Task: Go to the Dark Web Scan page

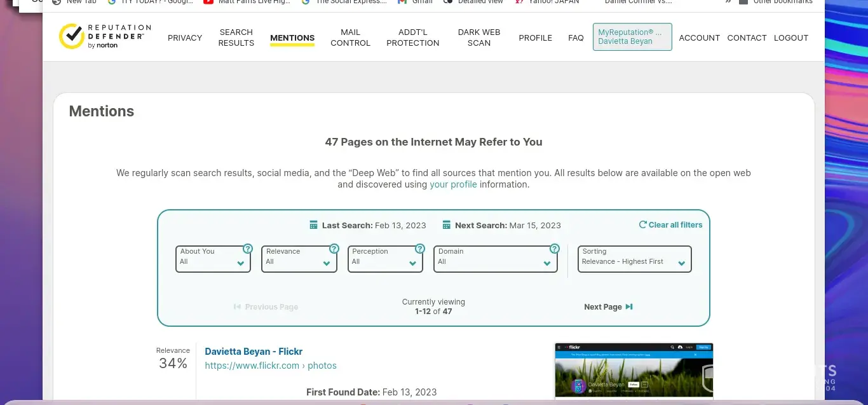Action: [x=478, y=38]
